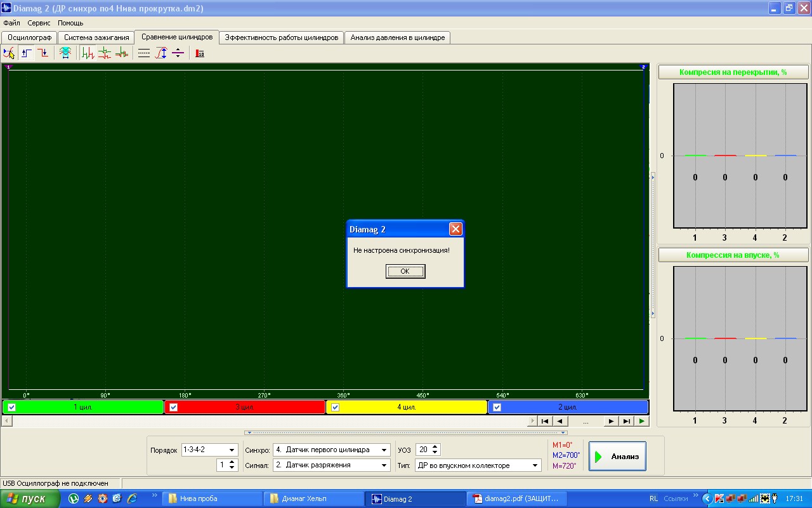Image resolution: width=812 pixels, height=508 pixels.
Task: Click the RL language indicator
Action: click(x=653, y=498)
